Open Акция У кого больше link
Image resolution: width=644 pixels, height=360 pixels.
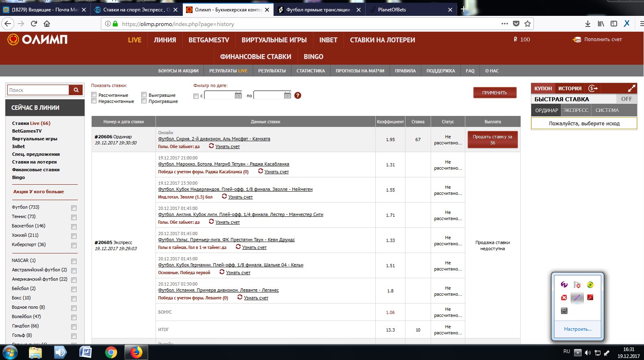tap(39, 192)
